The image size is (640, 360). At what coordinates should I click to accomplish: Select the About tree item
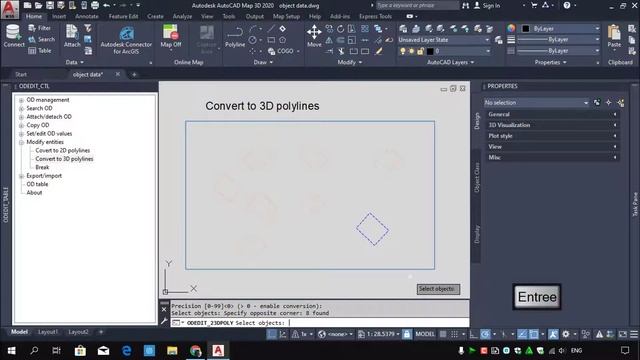[34, 193]
